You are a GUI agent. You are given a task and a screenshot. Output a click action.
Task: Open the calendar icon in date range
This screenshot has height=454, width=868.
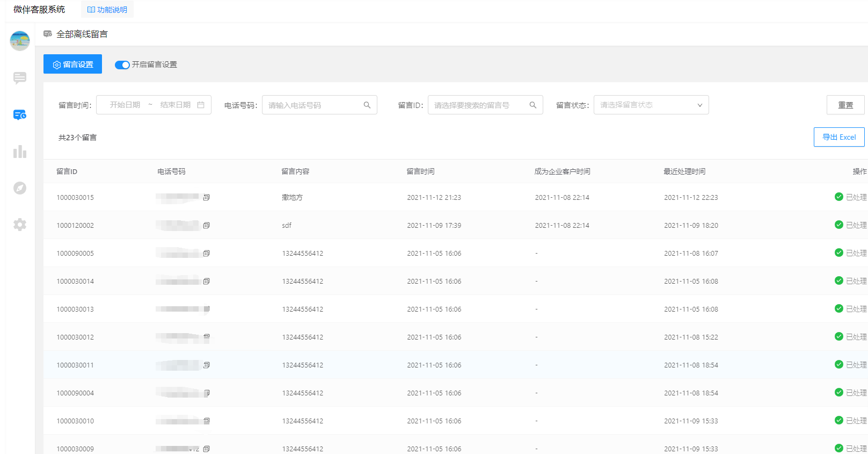[x=201, y=105]
